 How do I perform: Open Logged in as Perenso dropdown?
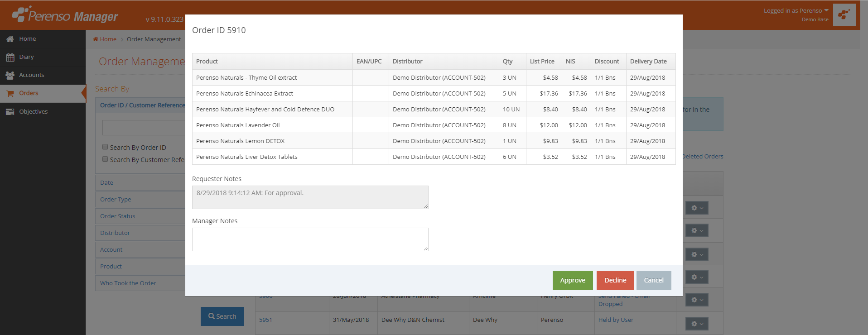coord(796,10)
